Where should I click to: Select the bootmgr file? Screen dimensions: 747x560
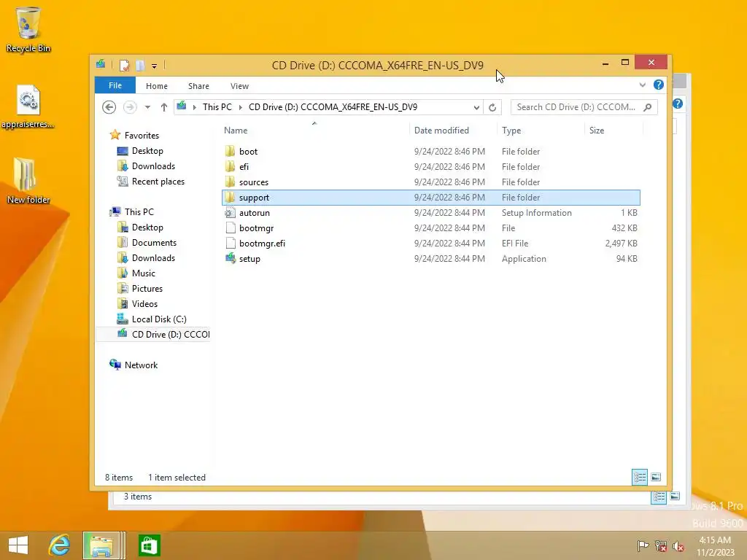[430, 228]
